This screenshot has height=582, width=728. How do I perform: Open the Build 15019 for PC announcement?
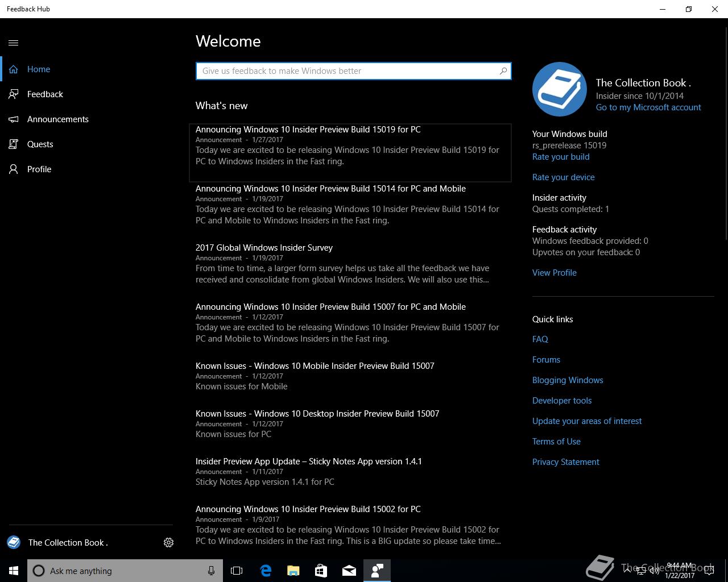(x=350, y=152)
